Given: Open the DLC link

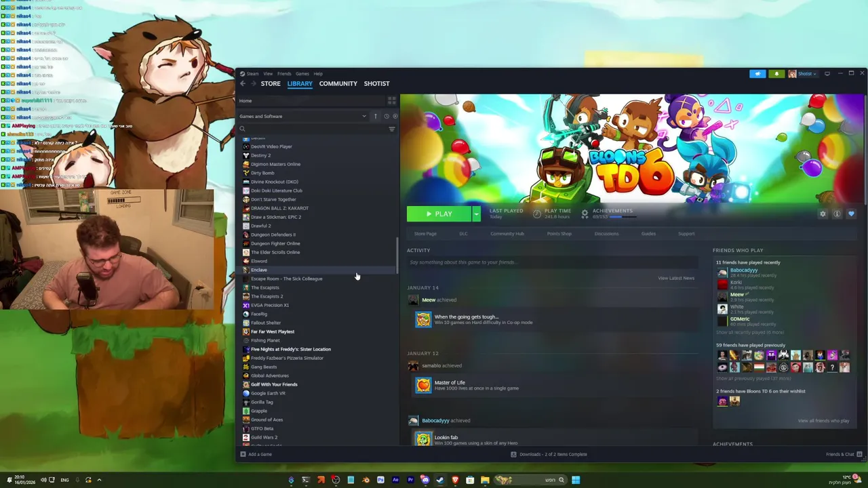Looking at the screenshot, I should coord(463,234).
